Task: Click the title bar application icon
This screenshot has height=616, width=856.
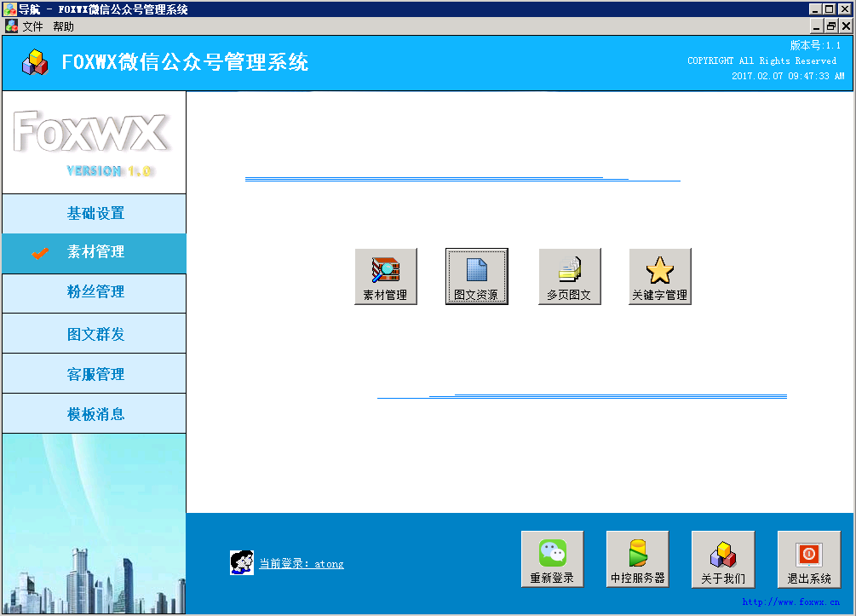Action: click(x=10, y=9)
